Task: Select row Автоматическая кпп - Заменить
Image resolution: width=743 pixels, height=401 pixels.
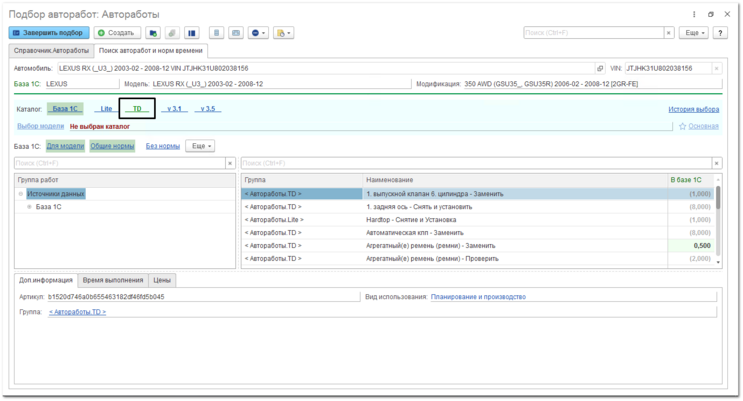Action: [x=478, y=233]
